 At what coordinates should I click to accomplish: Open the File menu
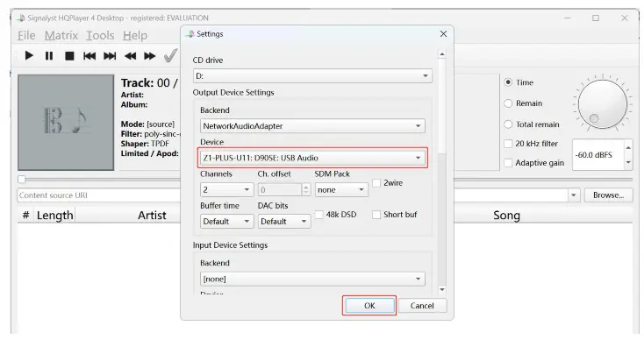(x=26, y=36)
